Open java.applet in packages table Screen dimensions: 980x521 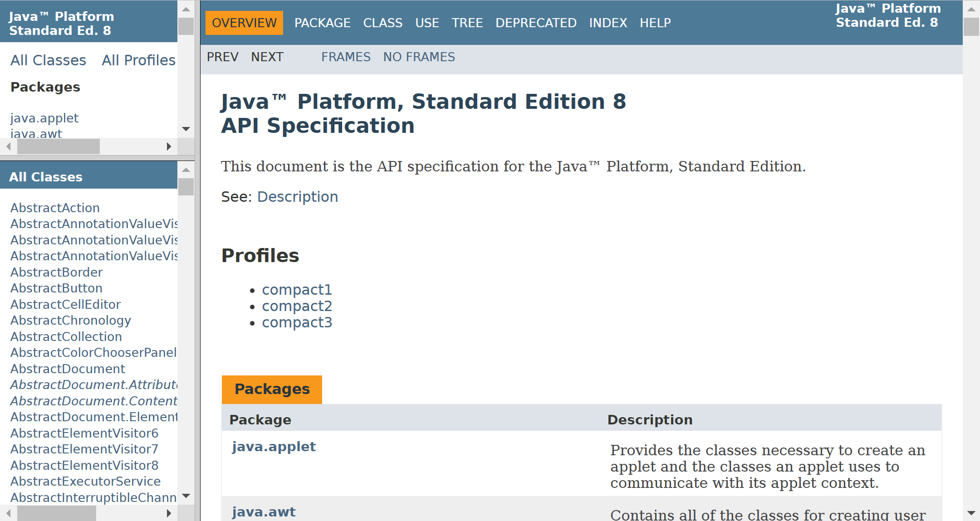tap(274, 447)
